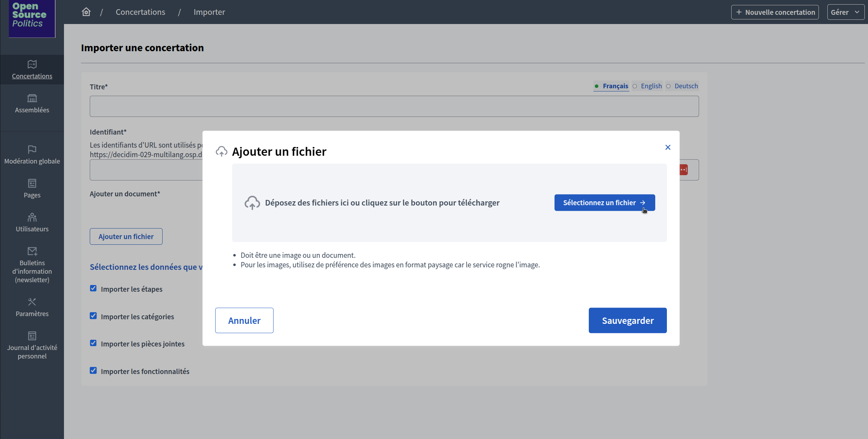Viewport: 868px width, 439px height.
Task: Open Journal d'activité personnel
Action: (32, 345)
